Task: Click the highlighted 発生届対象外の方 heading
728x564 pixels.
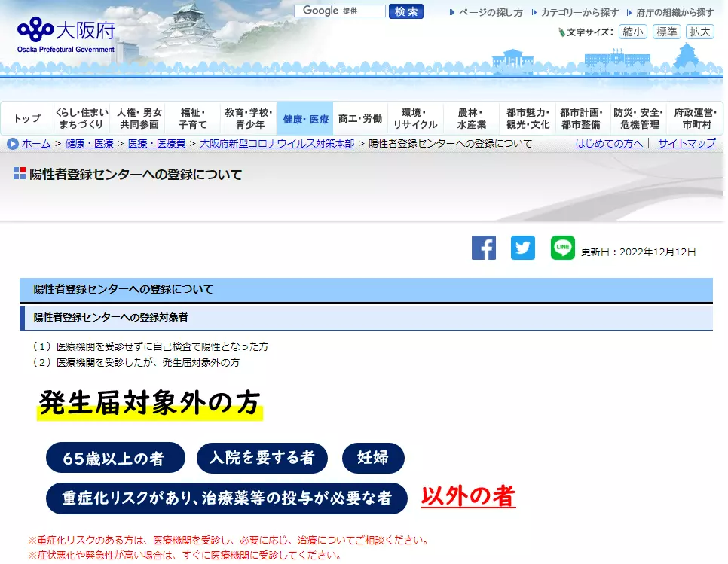Action: 149,403
